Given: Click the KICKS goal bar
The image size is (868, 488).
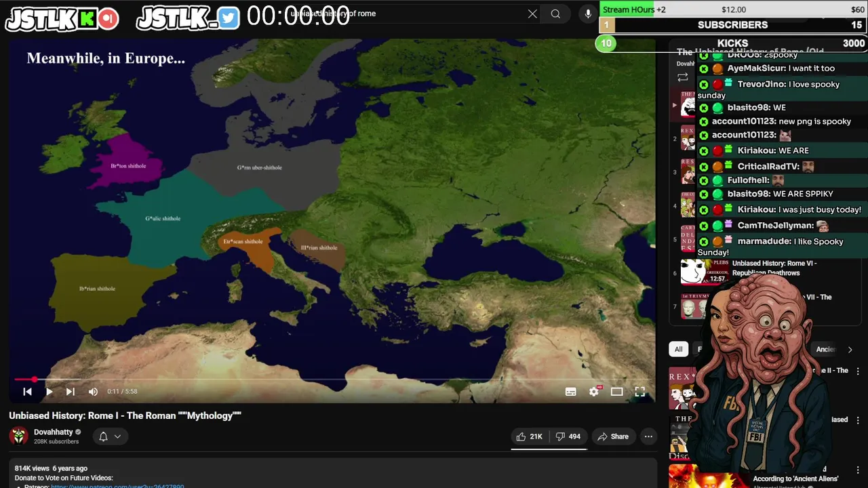Looking at the screenshot, I should tap(733, 43).
